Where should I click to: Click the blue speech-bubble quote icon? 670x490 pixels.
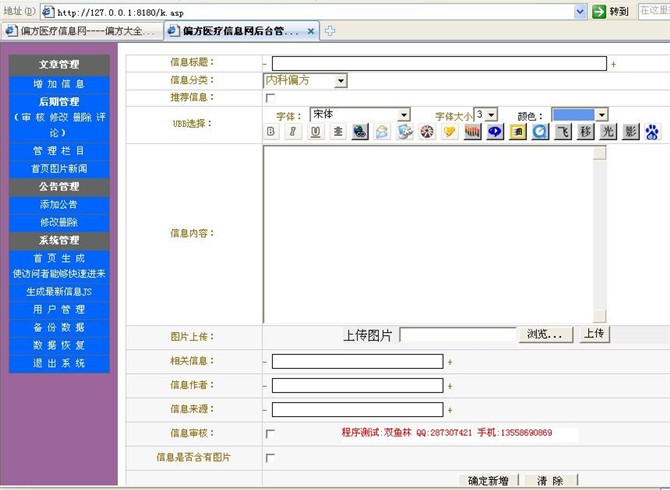[495, 132]
